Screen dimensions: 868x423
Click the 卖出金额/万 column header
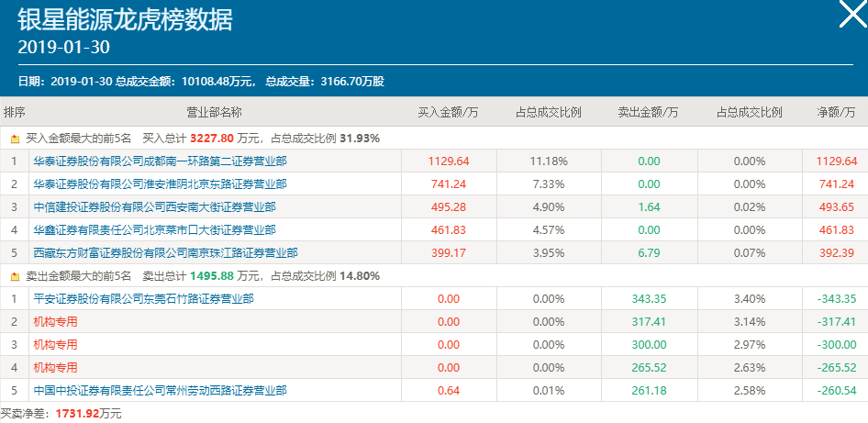pyautogui.click(x=648, y=112)
